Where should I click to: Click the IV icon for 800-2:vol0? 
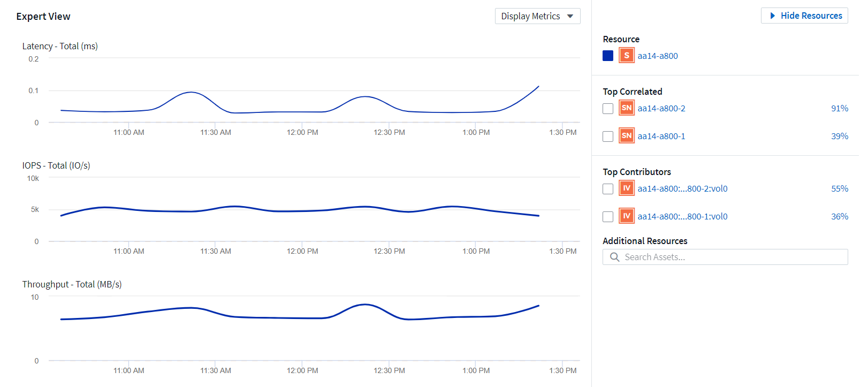point(627,188)
